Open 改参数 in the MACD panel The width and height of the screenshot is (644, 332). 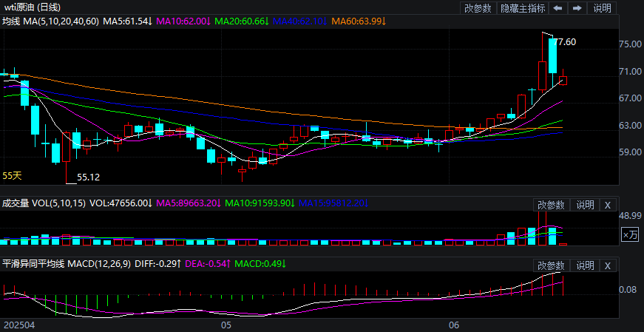coord(551,265)
